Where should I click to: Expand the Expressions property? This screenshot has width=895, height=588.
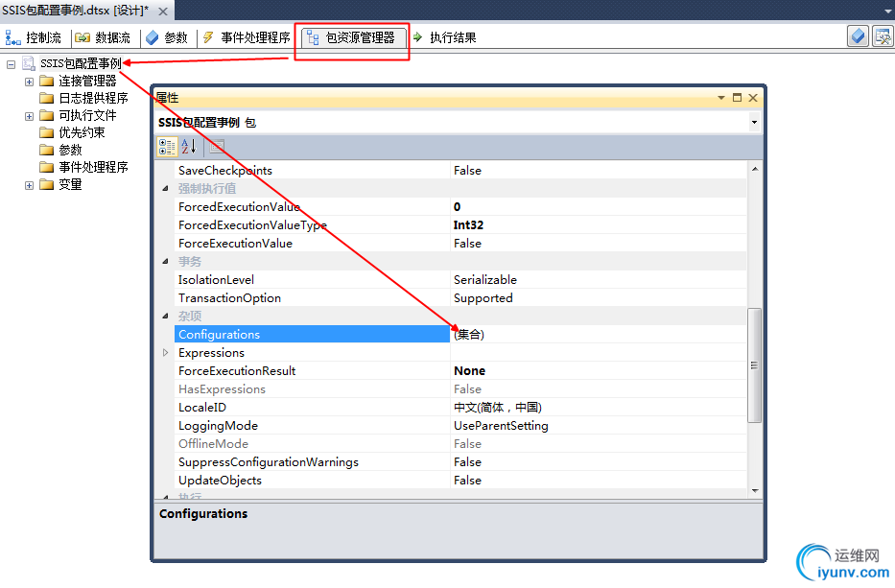coord(165,353)
